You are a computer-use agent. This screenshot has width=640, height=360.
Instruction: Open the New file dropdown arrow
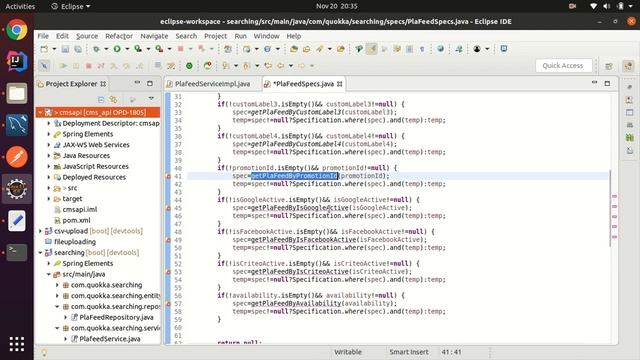(54, 49)
